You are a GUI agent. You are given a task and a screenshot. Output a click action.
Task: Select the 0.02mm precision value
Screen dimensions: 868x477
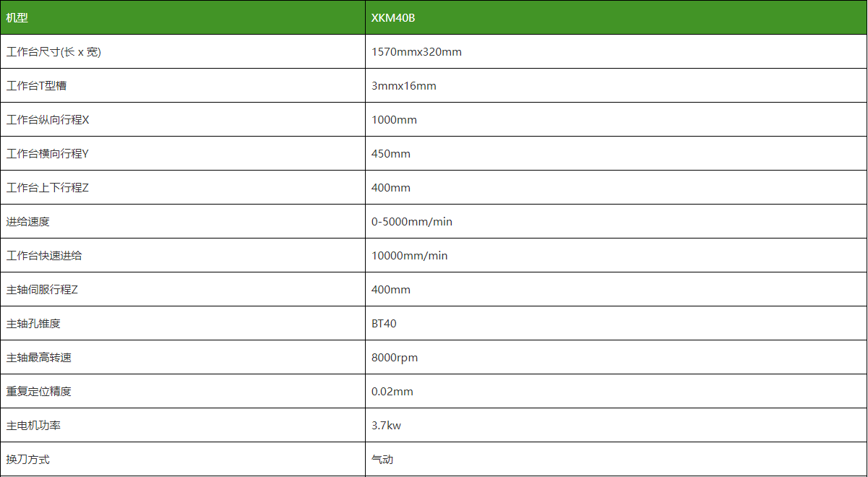pyautogui.click(x=392, y=392)
